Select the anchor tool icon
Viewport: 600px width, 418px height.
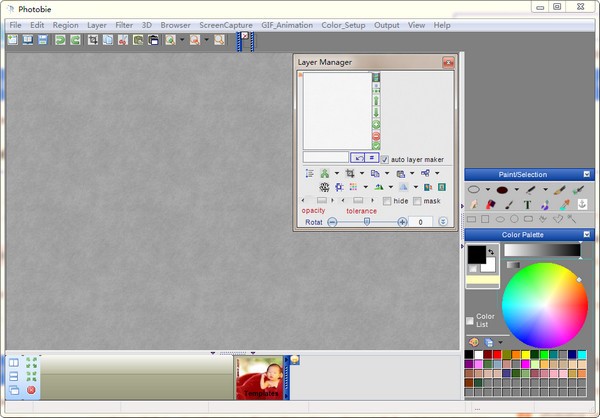pos(582,204)
